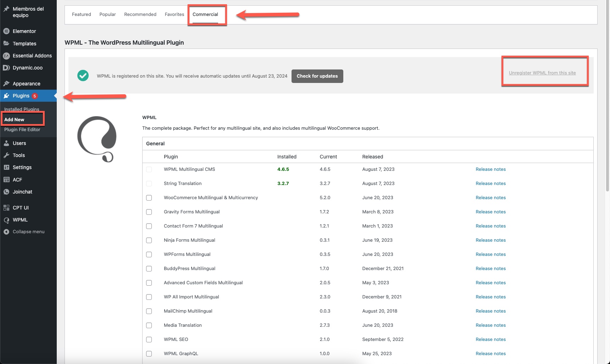
Task: Click current version 5.2.0 for WooCommerce Multilingual
Action: pyautogui.click(x=325, y=198)
